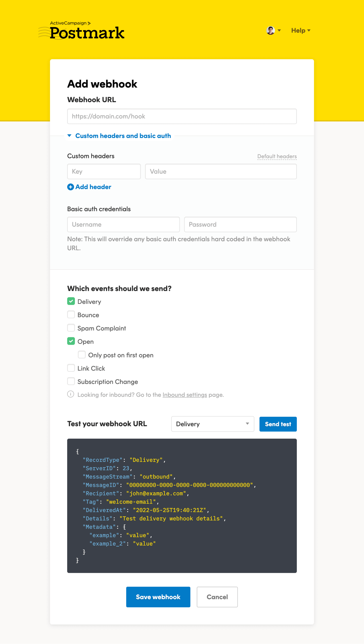This screenshot has height=644, width=364.
Task: Open the Delivery test event dropdown
Action: [x=212, y=424]
